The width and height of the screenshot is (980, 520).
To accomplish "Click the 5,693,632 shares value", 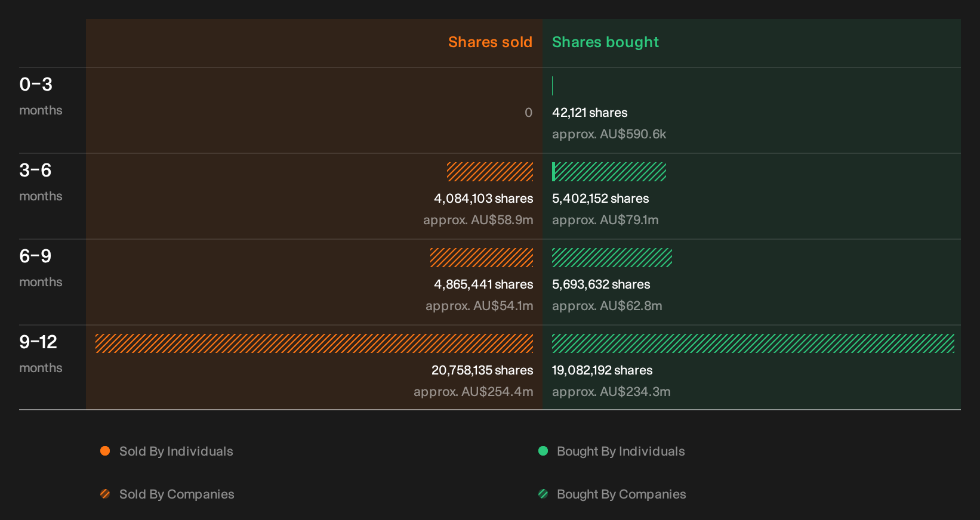I will coord(601,284).
